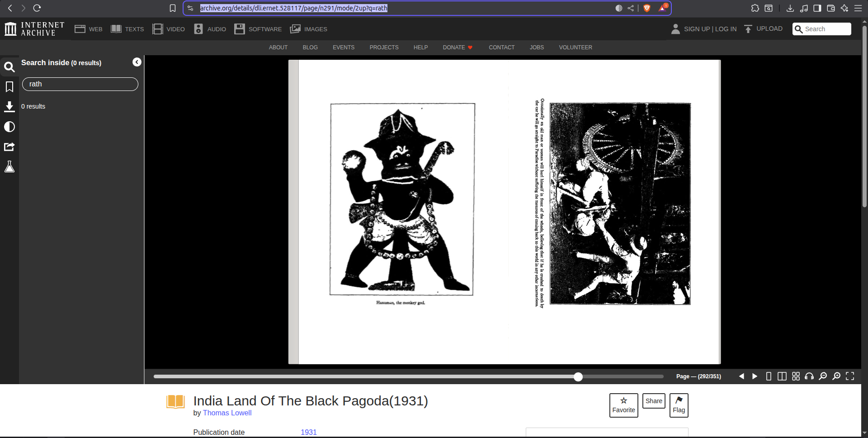The width and height of the screenshot is (868, 438).
Task: Expand the Web media menu
Action: pyautogui.click(x=89, y=29)
